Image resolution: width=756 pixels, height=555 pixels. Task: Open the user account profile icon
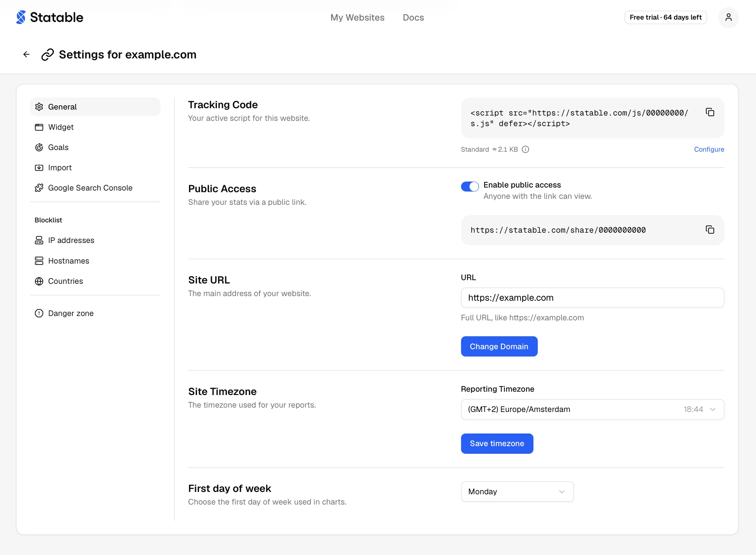[728, 17]
